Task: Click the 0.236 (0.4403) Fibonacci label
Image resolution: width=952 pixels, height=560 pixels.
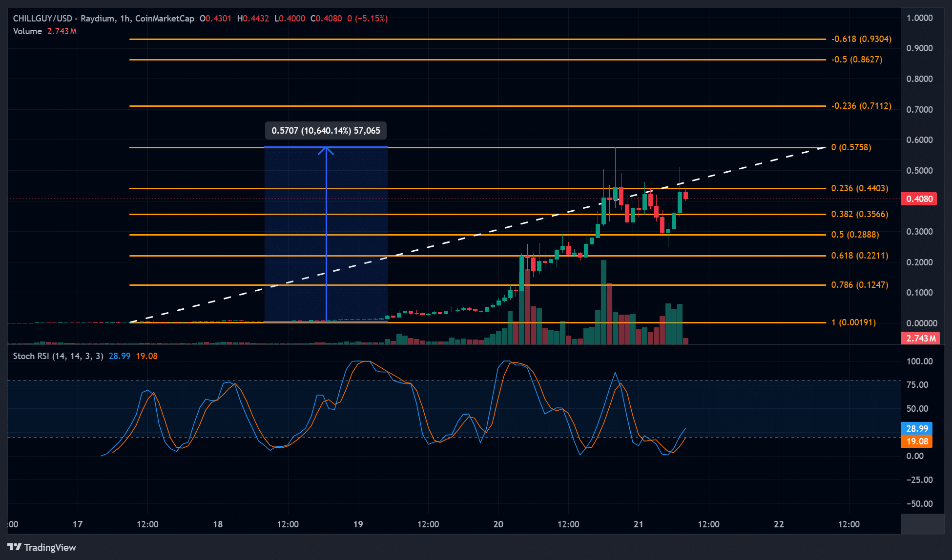Action: click(x=860, y=188)
